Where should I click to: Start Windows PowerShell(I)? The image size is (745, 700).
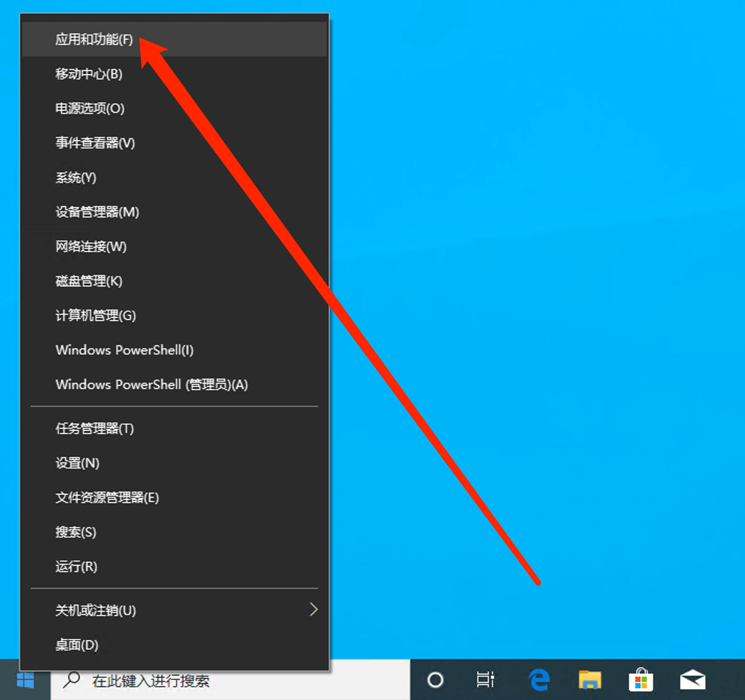point(174,350)
